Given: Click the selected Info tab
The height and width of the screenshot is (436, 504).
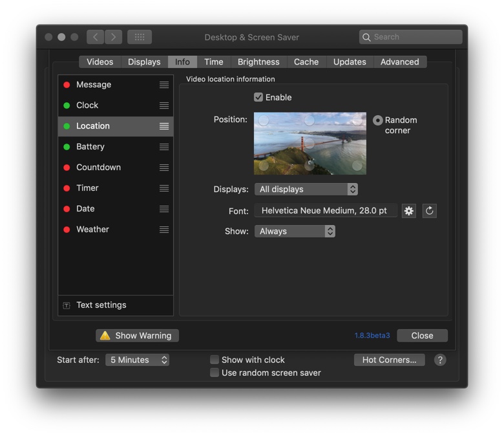Looking at the screenshot, I should point(182,62).
